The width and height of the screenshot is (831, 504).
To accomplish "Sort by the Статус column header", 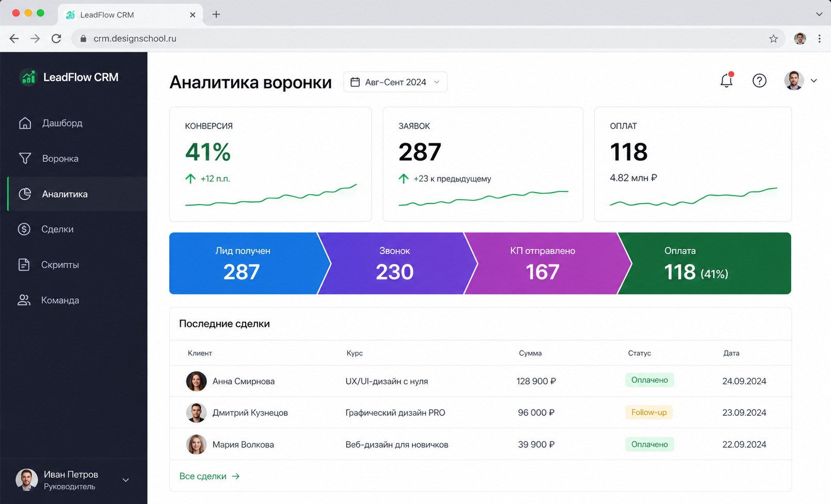I will coord(640,353).
